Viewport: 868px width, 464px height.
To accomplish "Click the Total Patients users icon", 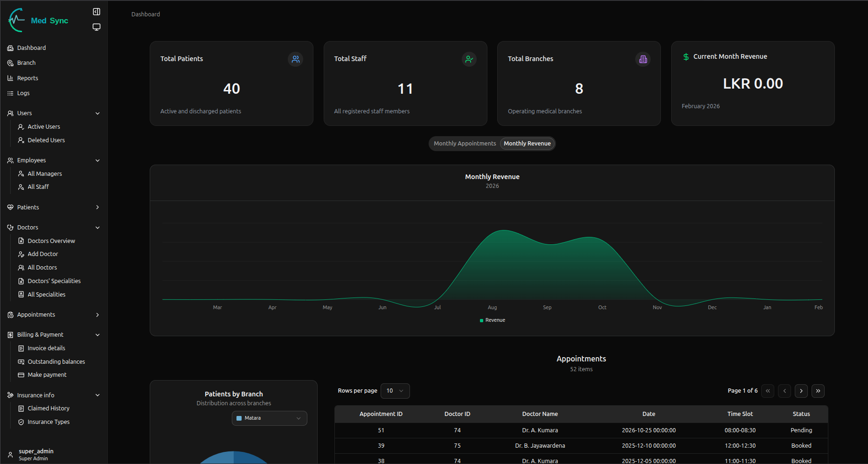I will click(x=295, y=59).
